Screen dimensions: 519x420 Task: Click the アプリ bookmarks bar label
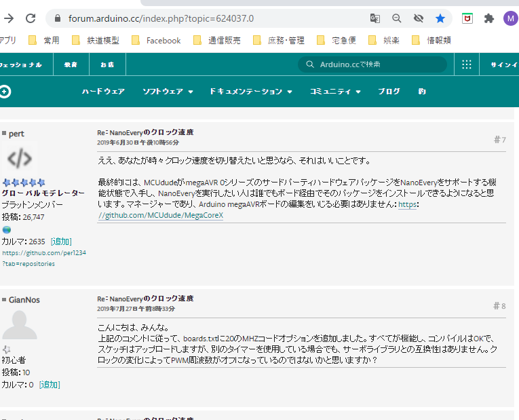[x=8, y=41]
